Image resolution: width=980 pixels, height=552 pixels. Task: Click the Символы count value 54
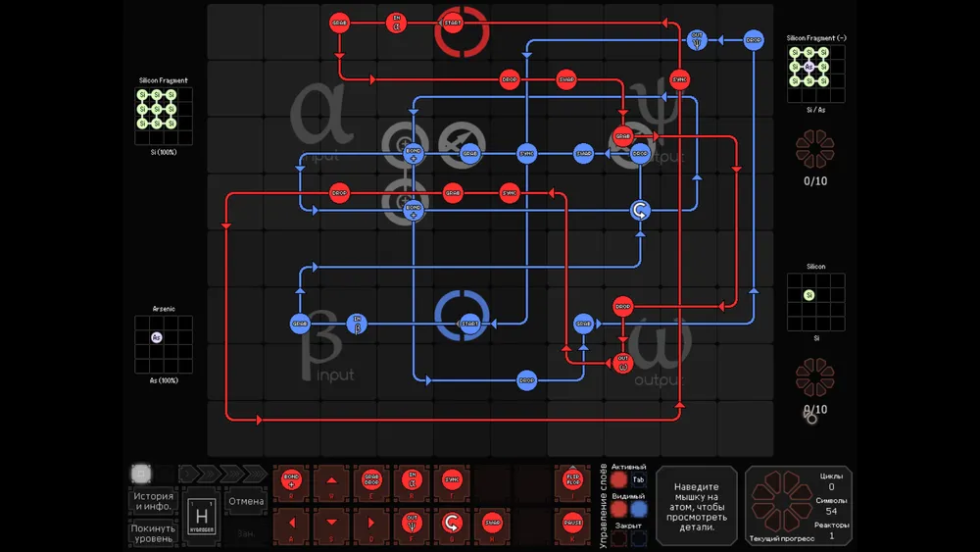831,511
